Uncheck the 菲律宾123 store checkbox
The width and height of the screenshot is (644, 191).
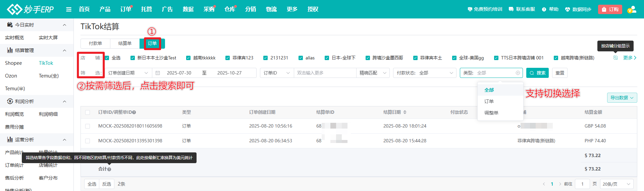point(228,58)
